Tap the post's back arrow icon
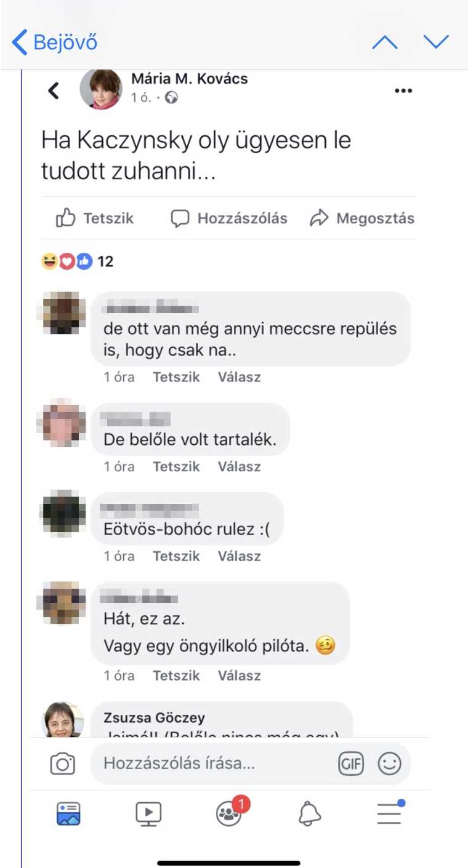468x868 pixels. tap(54, 91)
